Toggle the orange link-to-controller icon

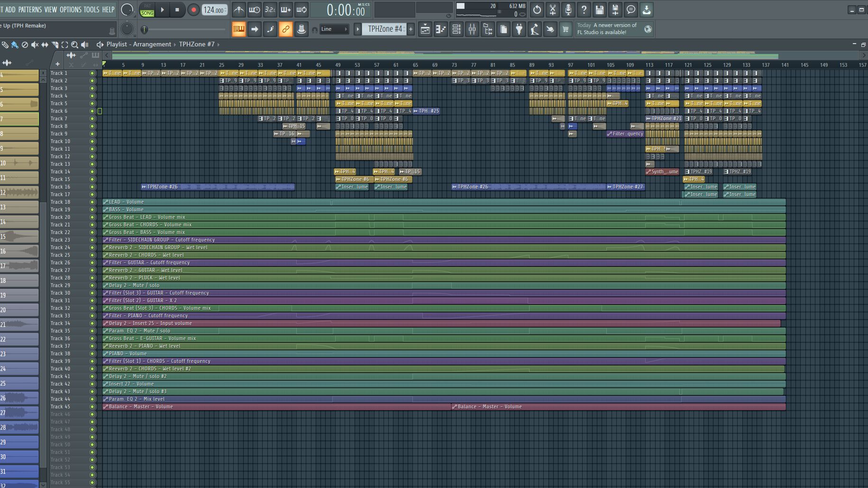pyautogui.click(x=285, y=29)
